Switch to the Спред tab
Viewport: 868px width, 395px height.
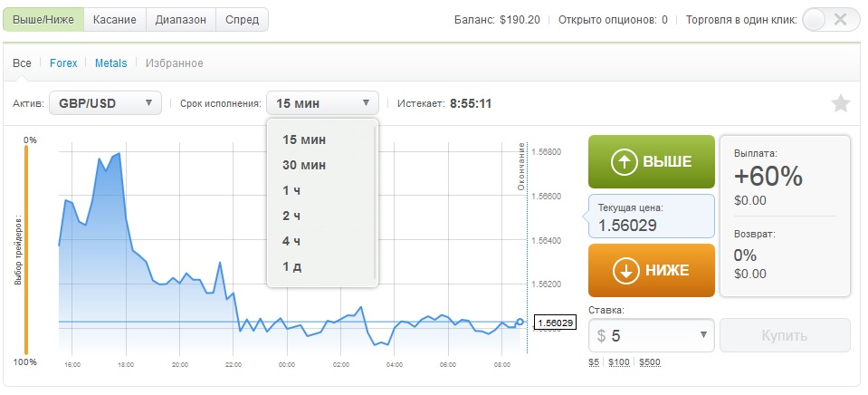tap(242, 19)
